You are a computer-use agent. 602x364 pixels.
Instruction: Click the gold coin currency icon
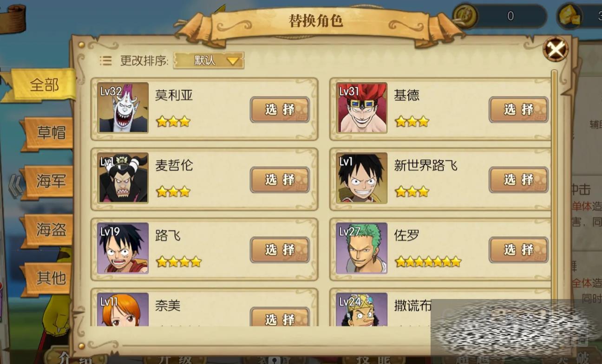coord(465,16)
